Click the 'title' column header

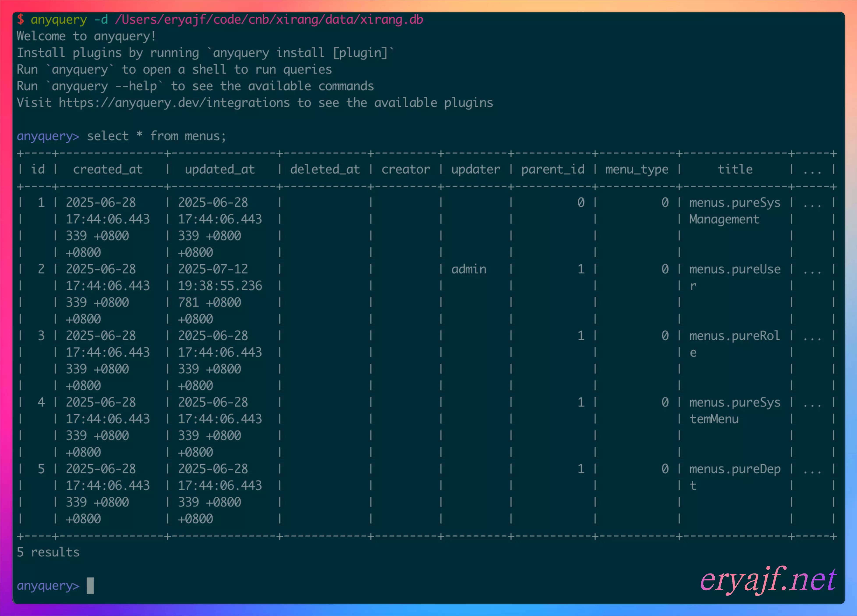click(735, 169)
